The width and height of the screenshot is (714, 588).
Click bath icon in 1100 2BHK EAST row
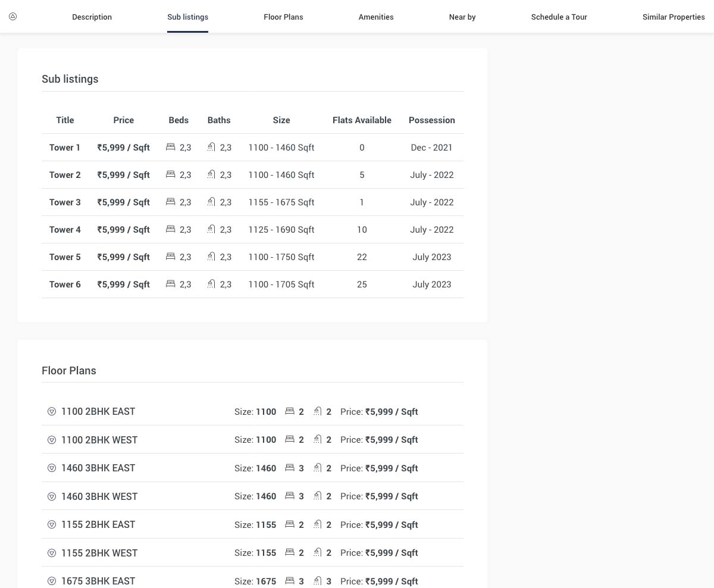pyautogui.click(x=318, y=411)
